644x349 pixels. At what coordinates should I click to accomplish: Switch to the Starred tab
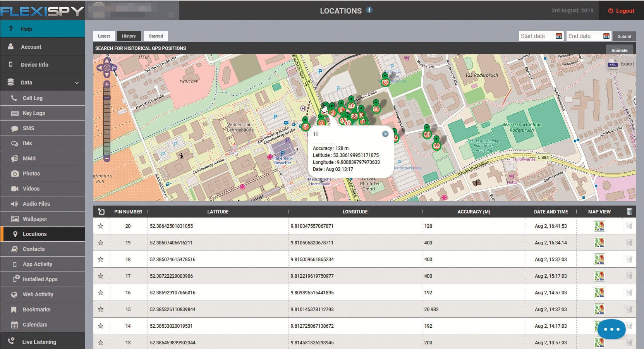(156, 36)
